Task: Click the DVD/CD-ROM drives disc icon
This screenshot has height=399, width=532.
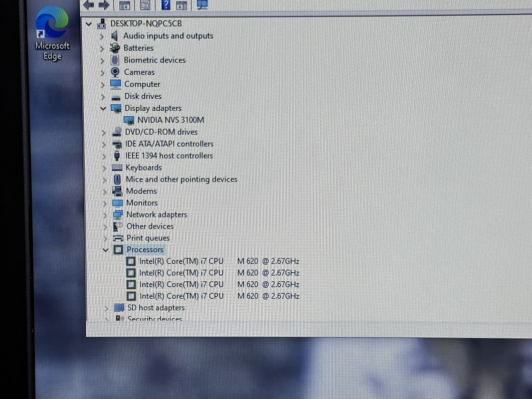Action: point(117,132)
